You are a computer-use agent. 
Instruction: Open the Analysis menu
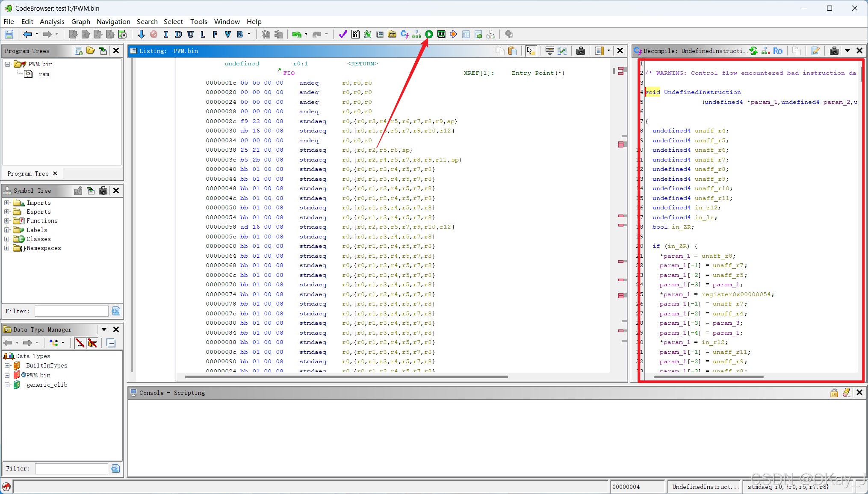coord(52,21)
